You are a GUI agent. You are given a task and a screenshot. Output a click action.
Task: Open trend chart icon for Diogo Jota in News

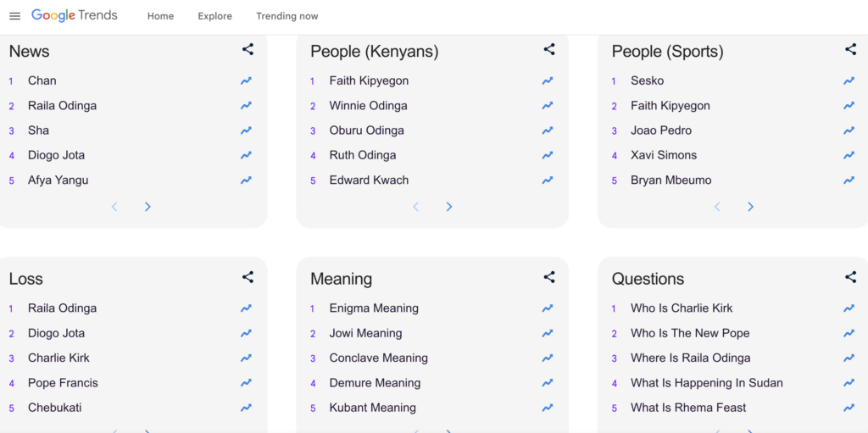coord(246,155)
